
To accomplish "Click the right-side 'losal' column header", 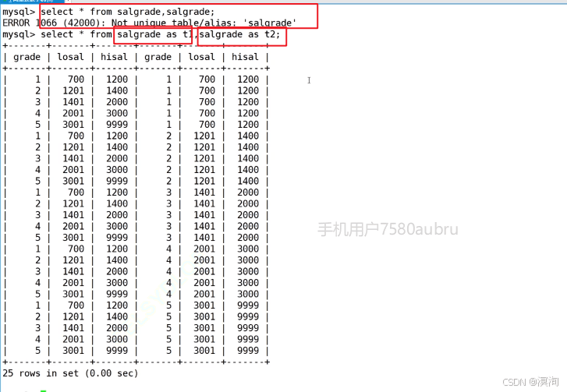I will [201, 57].
